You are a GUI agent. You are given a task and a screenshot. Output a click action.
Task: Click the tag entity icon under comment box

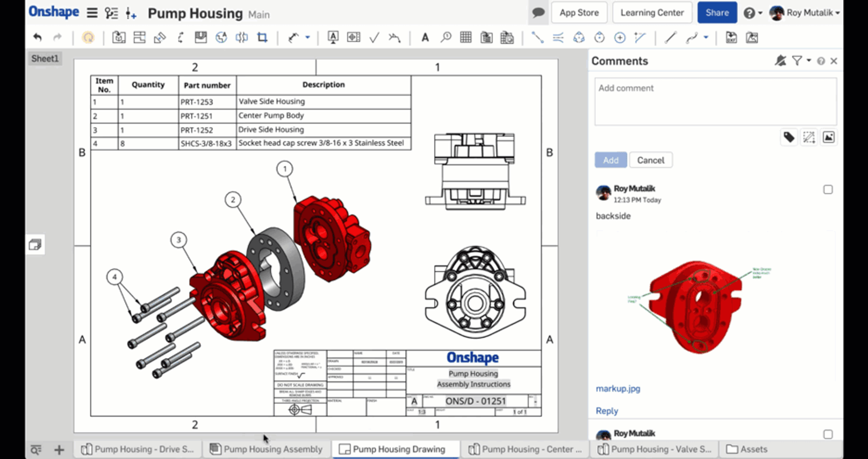coord(789,137)
